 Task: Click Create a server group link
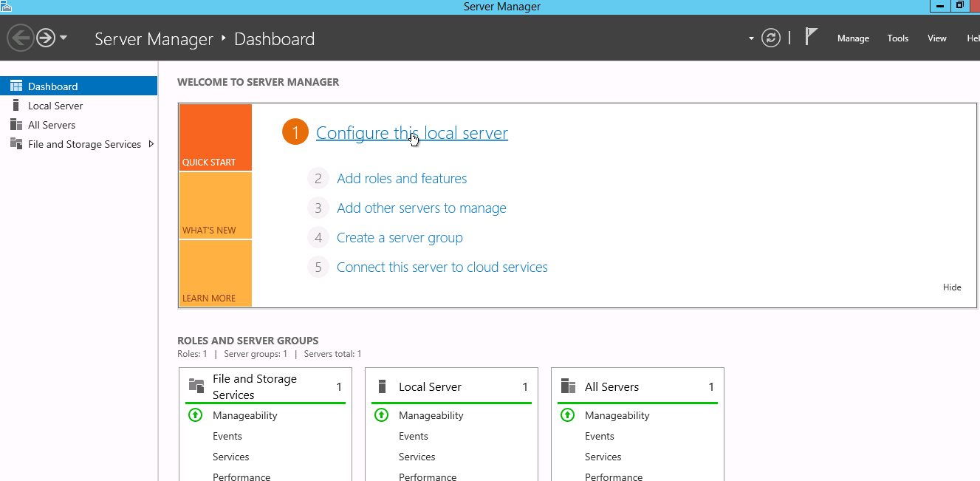[400, 238]
